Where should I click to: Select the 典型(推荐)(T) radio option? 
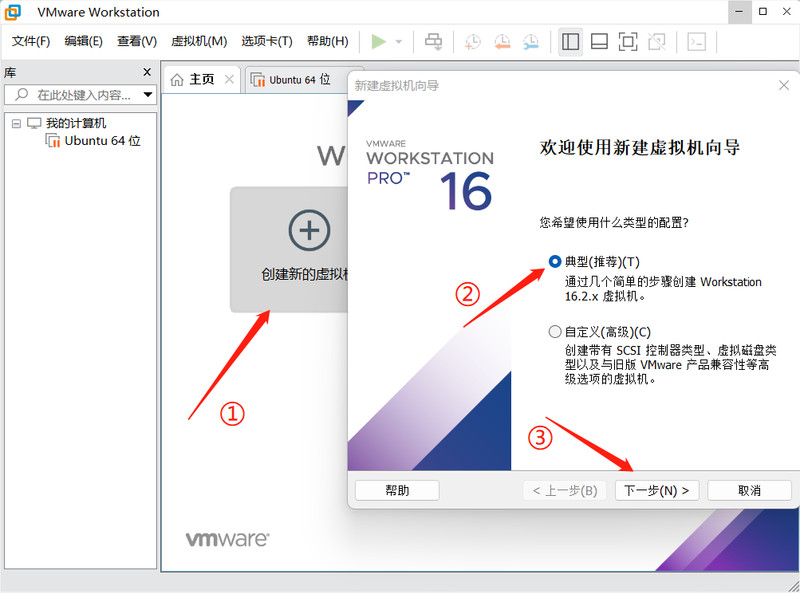[555, 261]
